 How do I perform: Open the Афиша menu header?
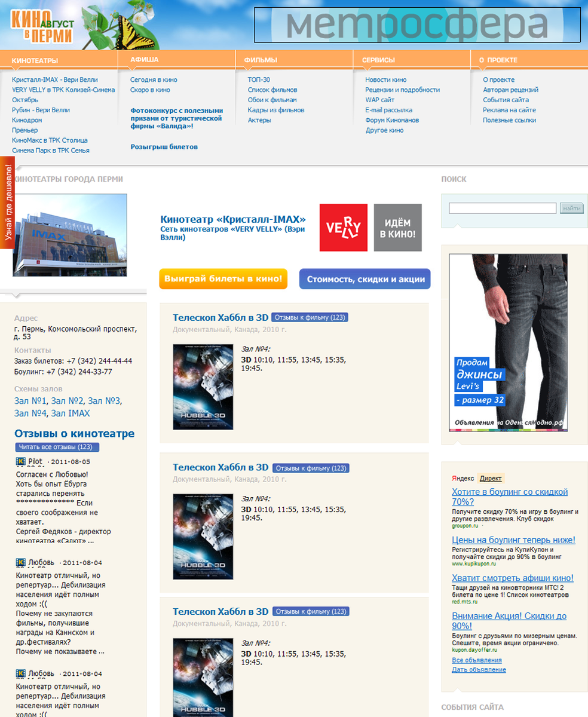145,60
